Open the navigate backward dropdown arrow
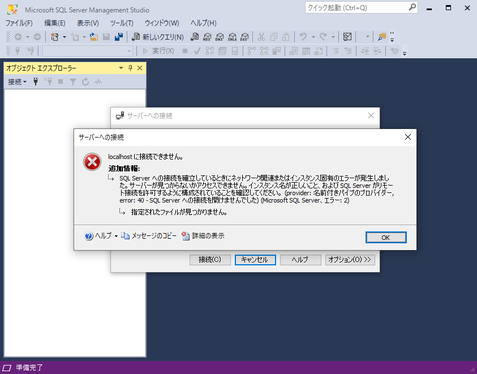This screenshot has width=477, height=374. click(28, 37)
